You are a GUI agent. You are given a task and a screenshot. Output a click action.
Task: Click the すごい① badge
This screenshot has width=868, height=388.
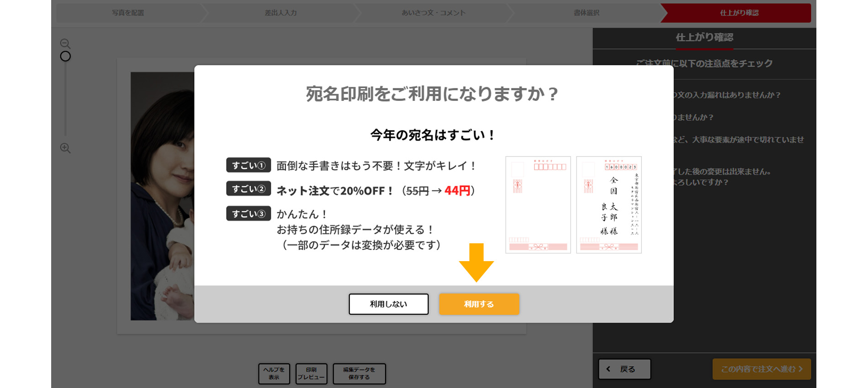[x=249, y=165]
